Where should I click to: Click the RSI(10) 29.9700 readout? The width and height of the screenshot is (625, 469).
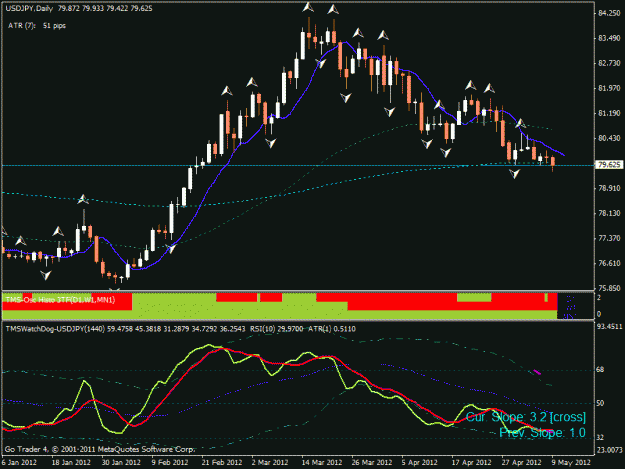[277, 329]
